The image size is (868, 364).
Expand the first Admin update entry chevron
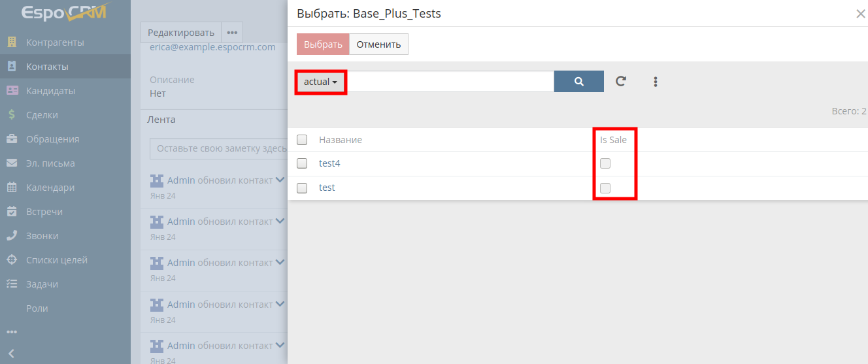pyautogui.click(x=280, y=180)
